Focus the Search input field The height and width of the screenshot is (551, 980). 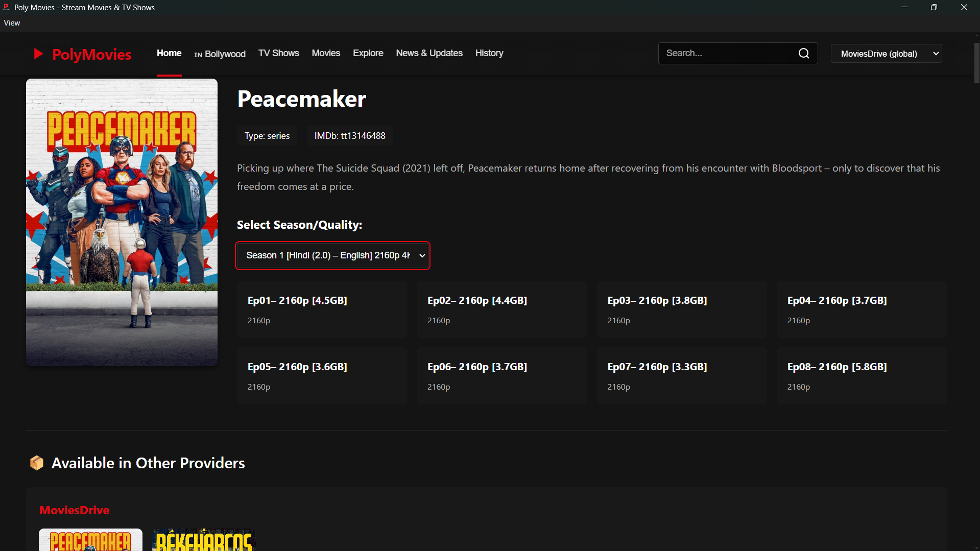pyautogui.click(x=728, y=54)
